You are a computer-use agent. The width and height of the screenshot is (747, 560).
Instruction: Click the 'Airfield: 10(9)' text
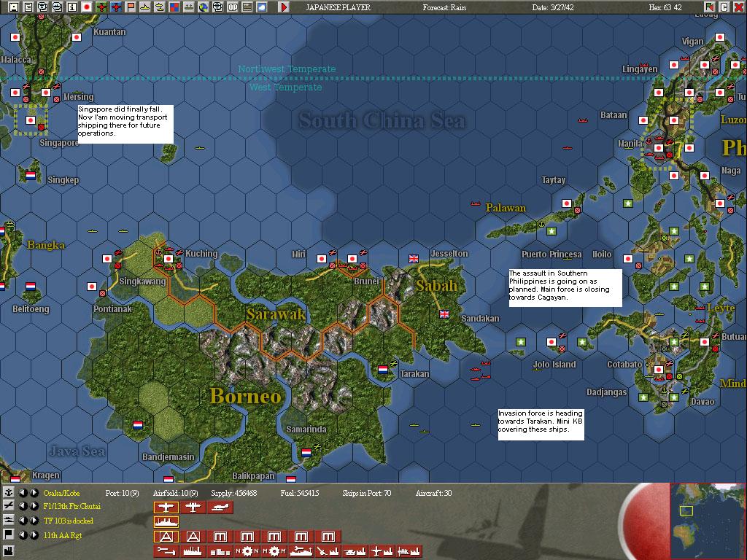coord(175,494)
